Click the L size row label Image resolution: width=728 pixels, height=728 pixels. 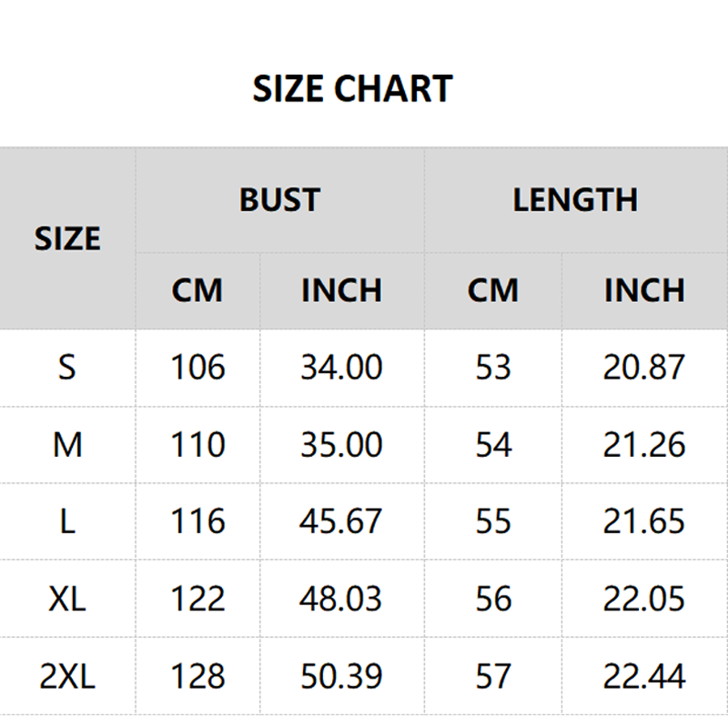67,521
